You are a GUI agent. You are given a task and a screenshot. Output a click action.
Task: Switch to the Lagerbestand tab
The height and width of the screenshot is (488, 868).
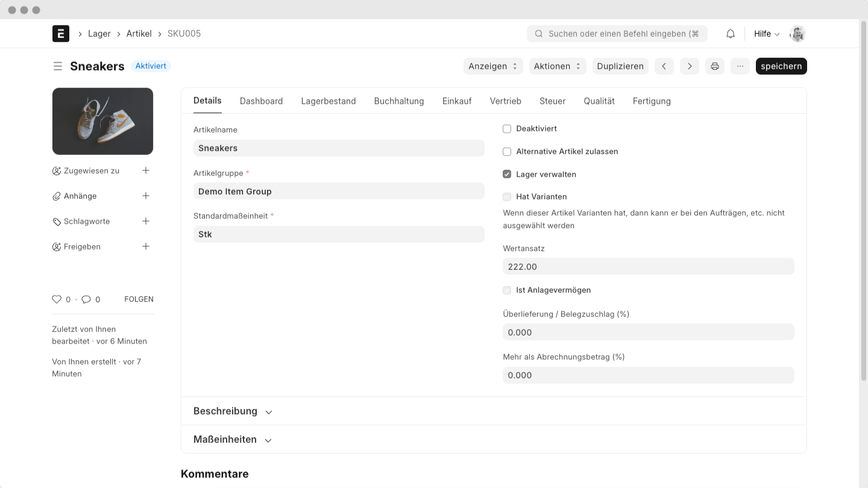tap(329, 101)
